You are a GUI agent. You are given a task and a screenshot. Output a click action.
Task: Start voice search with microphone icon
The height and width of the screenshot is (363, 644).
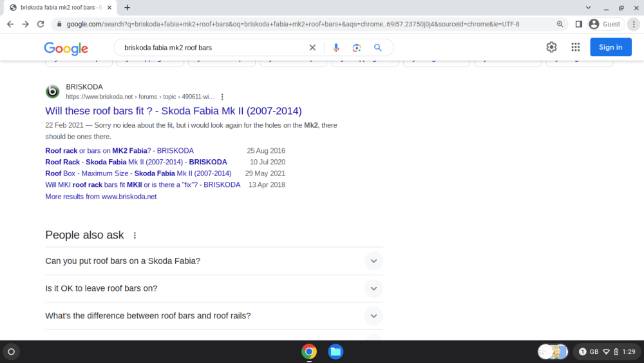tap(336, 48)
